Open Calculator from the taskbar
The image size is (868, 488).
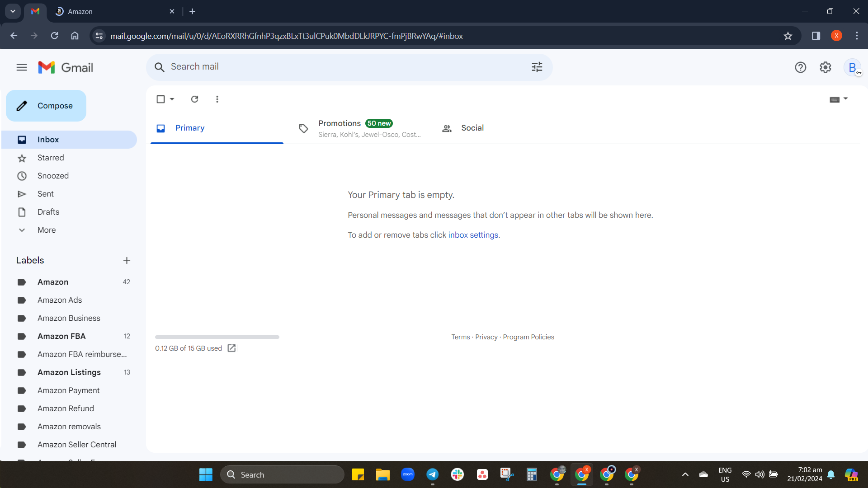tap(532, 474)
